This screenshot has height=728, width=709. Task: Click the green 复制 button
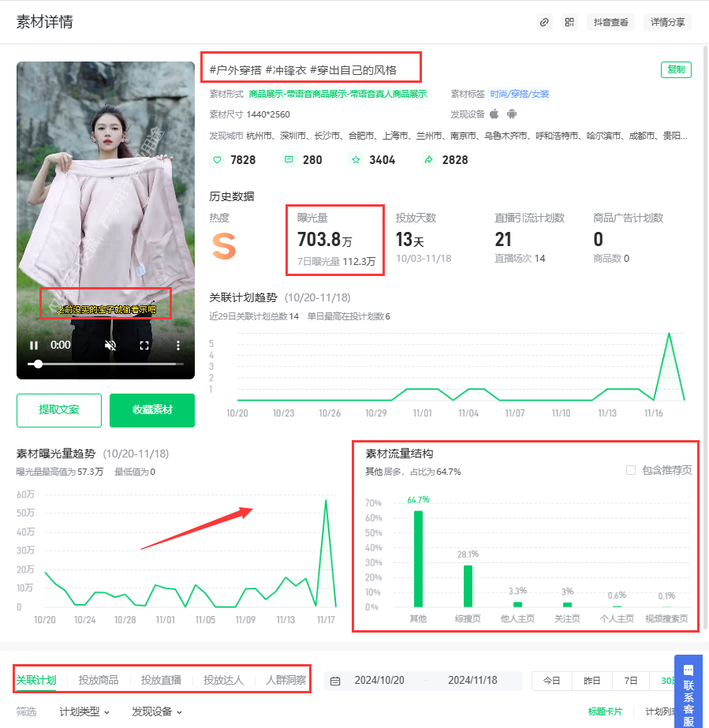(676, 69)
